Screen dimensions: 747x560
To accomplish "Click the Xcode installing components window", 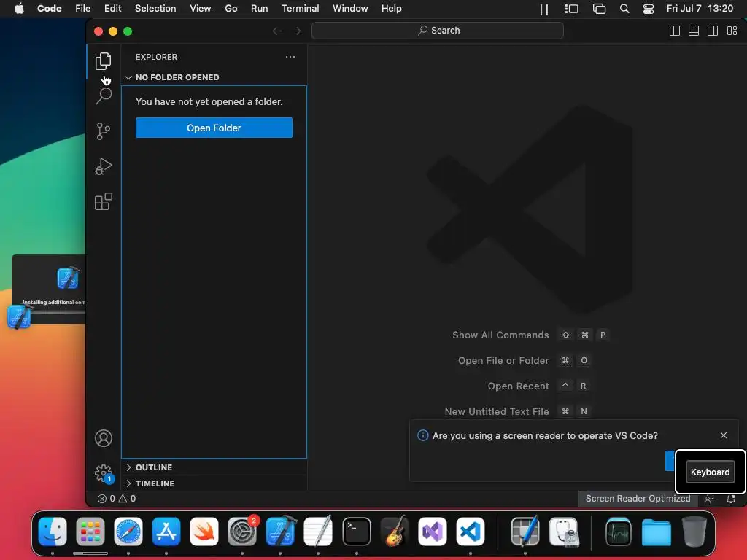I will (49, 289).
